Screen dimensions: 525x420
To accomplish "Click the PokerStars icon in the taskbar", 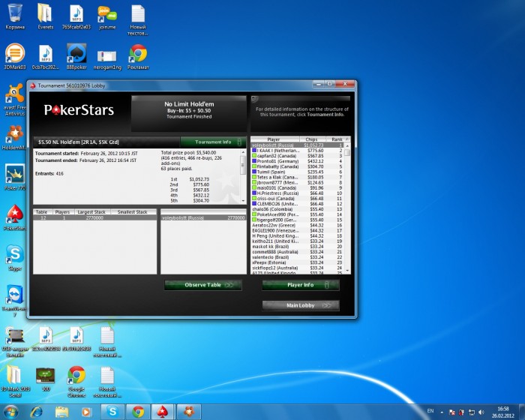I will click(x=161, y=412).
